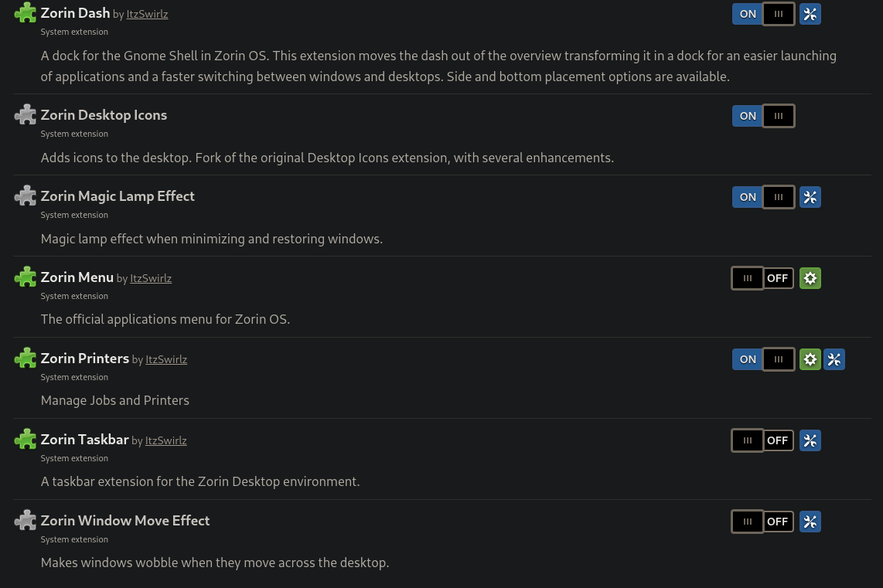
Task: Open Zorin Printers wrench tools icon
Action: coord(834,359)
